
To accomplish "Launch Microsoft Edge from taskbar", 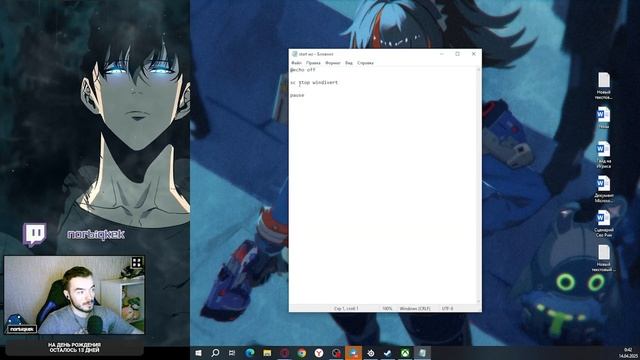I will [250, 353].
